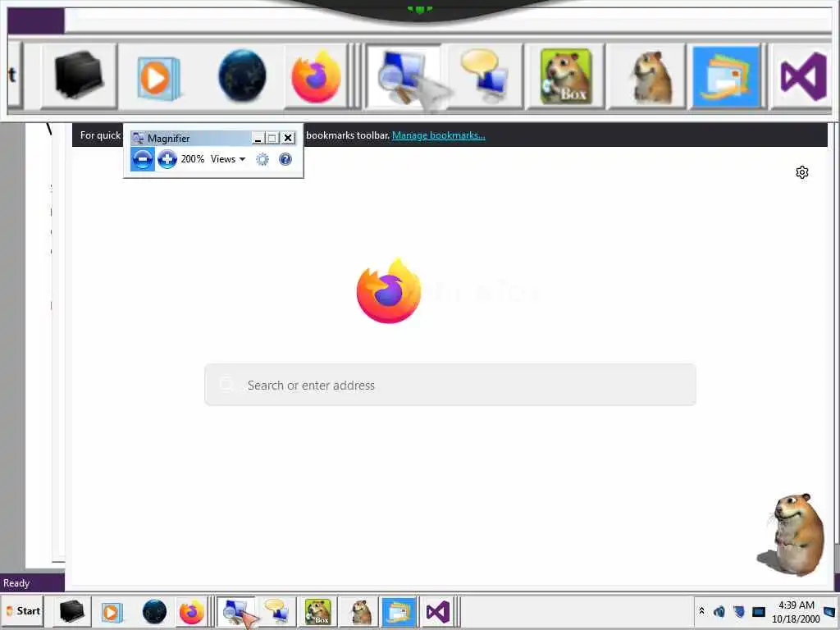Click the Magnifier title bar icon
The height and width of the screenshot is (630, 840).
pyautogui.click(x=138, y=138)
